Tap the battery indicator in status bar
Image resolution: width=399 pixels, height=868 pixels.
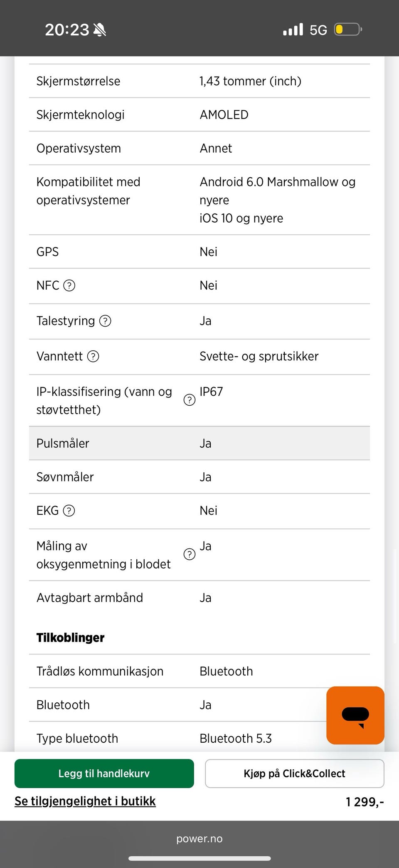347,30
